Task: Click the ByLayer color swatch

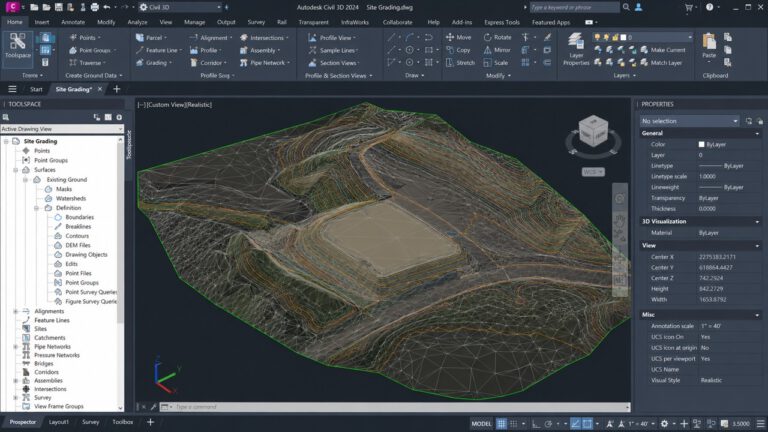Action: click(x=701, y=144)
